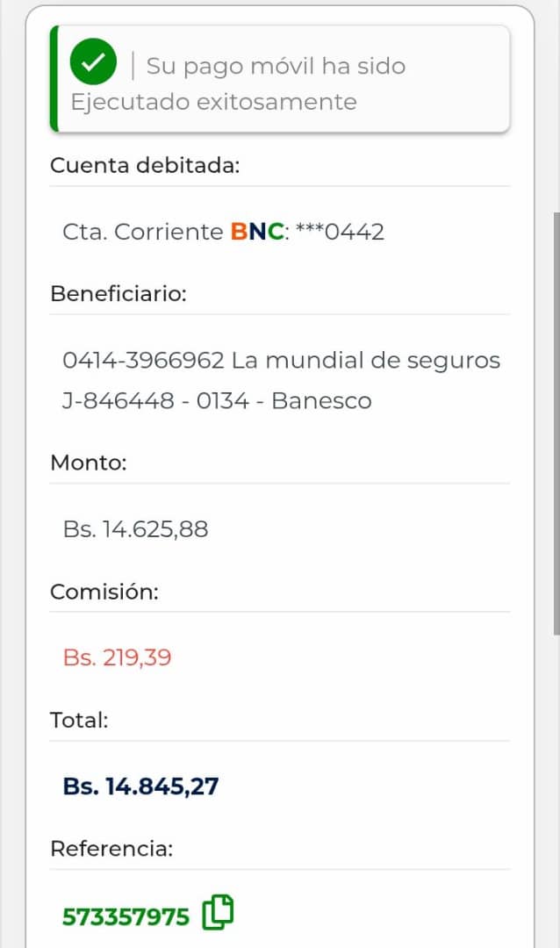Select the bold total Bs. 14.845,27

pyautogui.click(x=140, y=786)
